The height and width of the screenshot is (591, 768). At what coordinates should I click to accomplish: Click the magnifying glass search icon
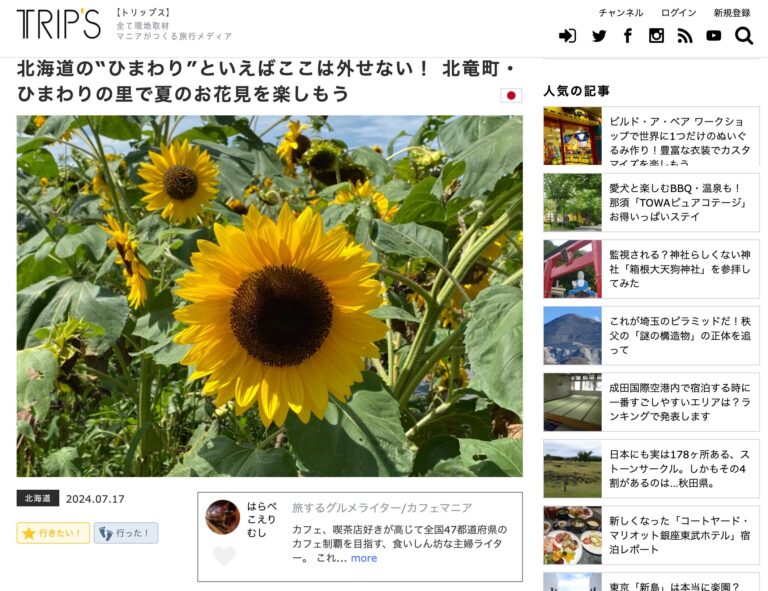coord(744,36)
